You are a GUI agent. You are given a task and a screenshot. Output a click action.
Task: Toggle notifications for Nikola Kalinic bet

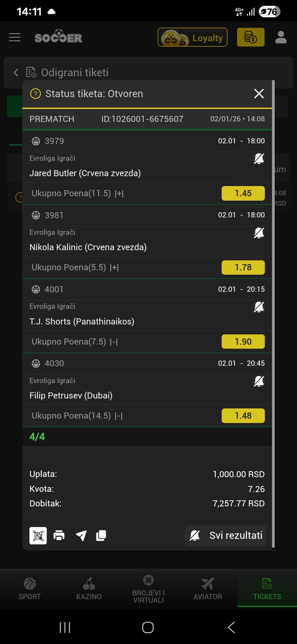pos(259,233)
